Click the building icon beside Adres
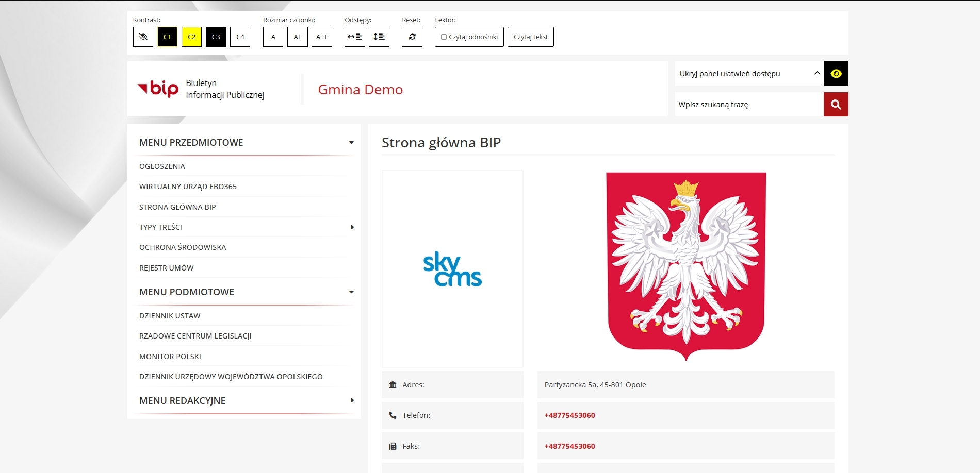 (393, 385)
